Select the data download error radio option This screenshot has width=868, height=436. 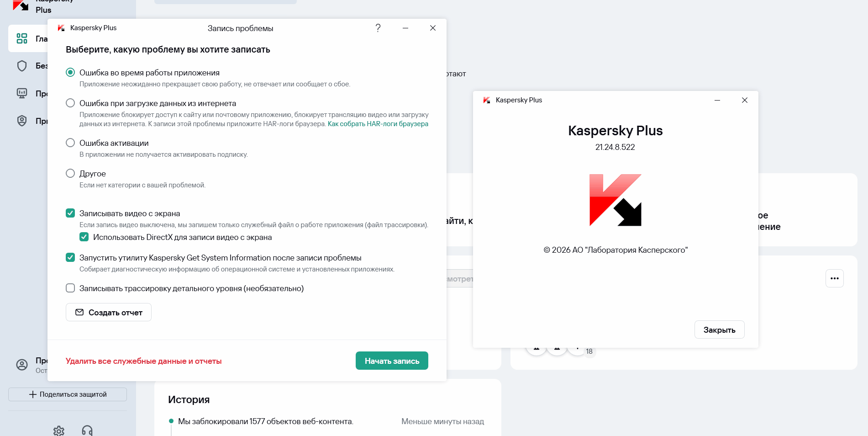[70, 103]
